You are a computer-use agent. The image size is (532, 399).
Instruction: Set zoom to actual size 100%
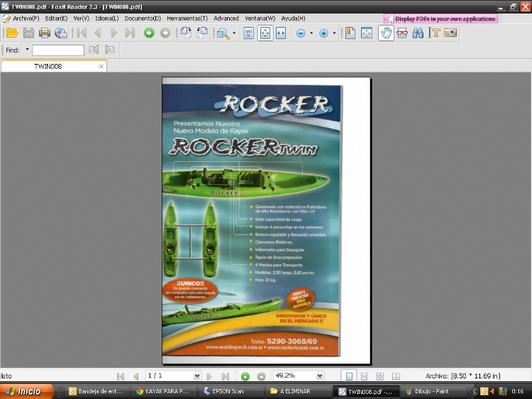tap(249, 33)
